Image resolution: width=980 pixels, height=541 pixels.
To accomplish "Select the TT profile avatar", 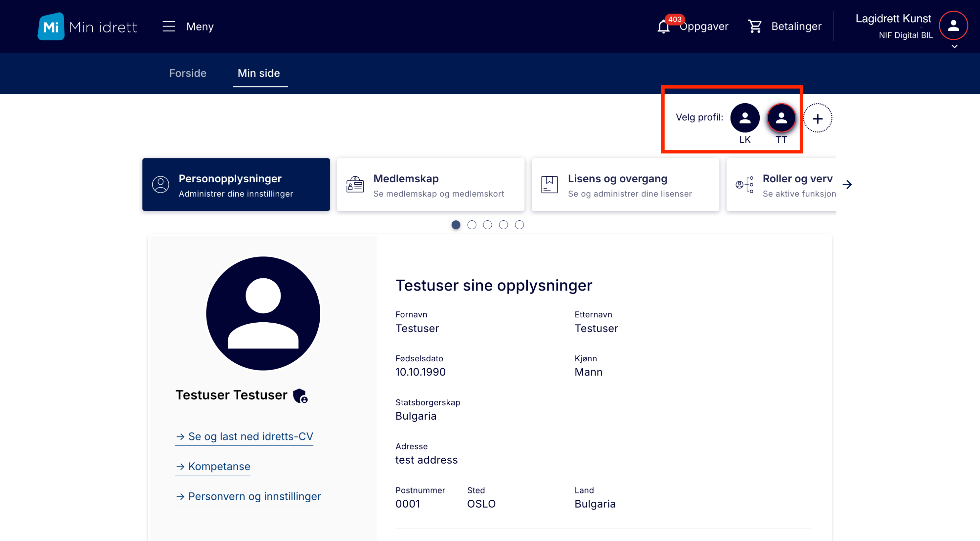I will coord(782,118).
